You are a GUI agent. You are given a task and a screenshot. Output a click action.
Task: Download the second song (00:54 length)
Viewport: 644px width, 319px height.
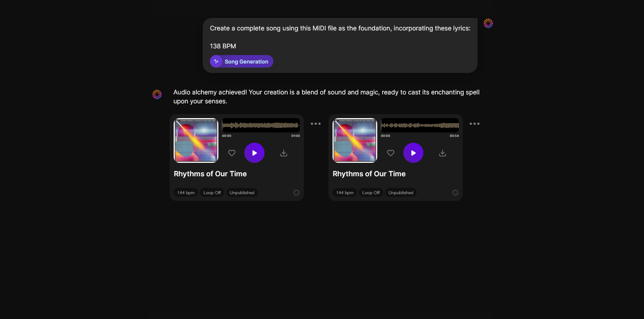(443, 153)
